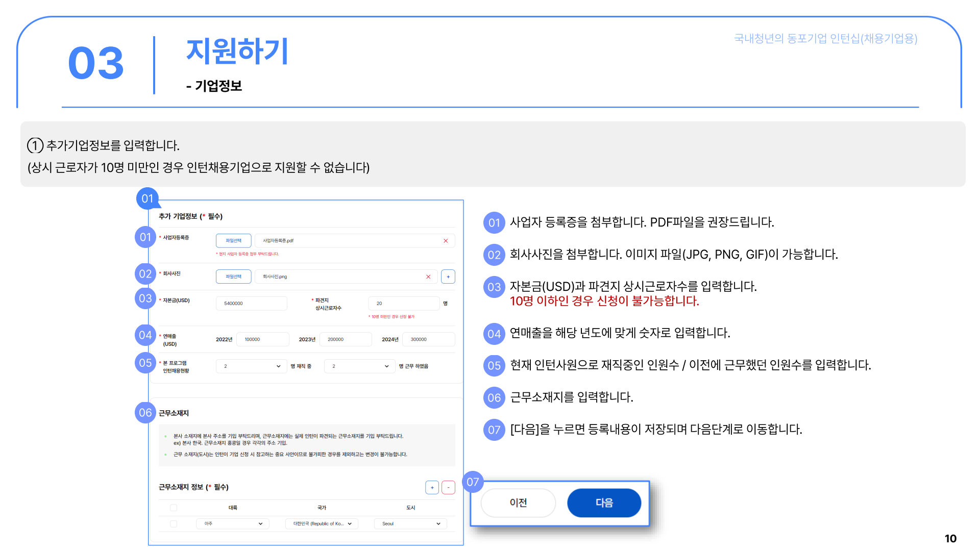
Task: Click the blue 다음 button
Action: (604, 503)
